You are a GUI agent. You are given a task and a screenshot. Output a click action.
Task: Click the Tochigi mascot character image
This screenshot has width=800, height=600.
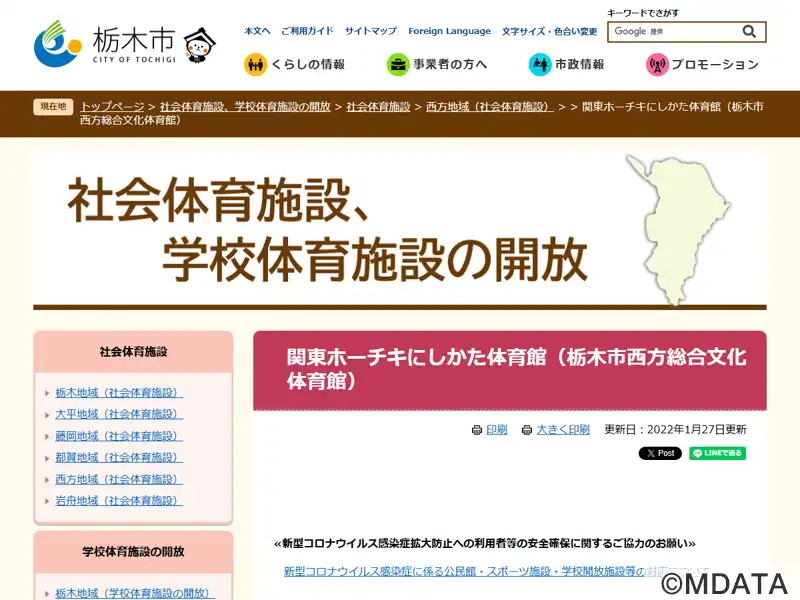click(x=199, y=45)
